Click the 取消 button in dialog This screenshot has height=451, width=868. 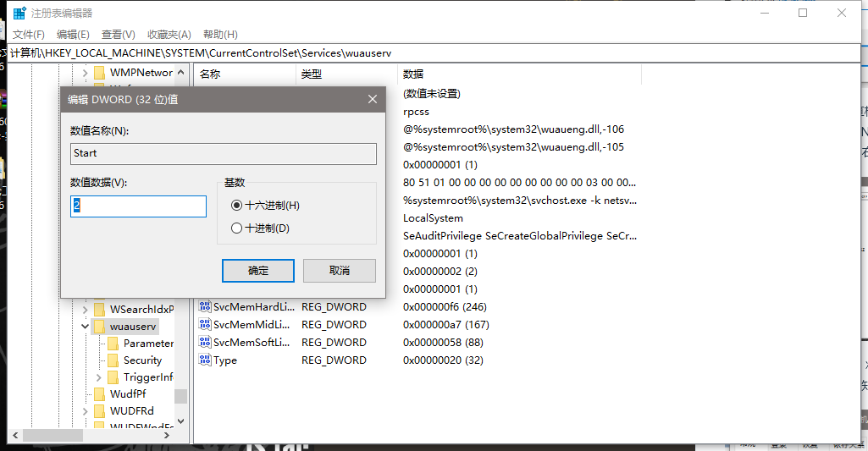(x=339, y=271)
